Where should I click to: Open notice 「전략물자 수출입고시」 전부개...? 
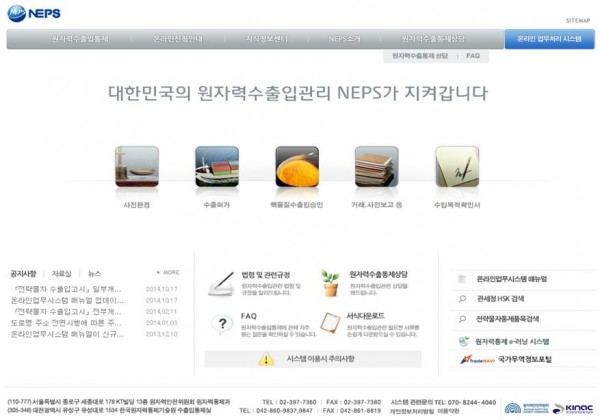pyautogui.click(x=67, y=311)
